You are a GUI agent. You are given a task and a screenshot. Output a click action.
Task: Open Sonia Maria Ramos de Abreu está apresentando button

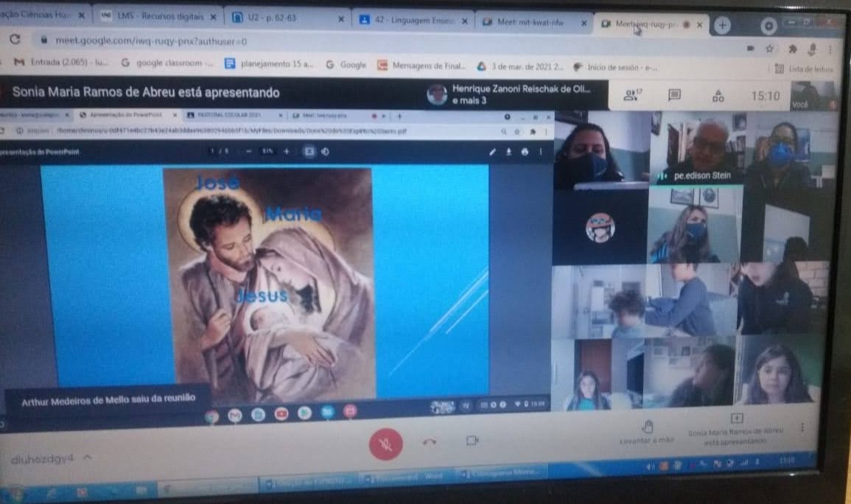coord(735,430)
